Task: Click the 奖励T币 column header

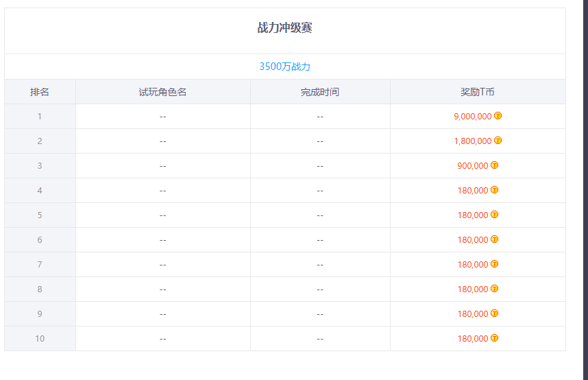Action: pos(478,92)
